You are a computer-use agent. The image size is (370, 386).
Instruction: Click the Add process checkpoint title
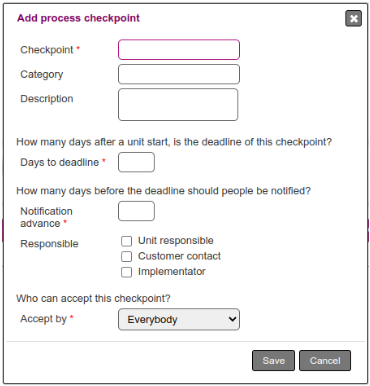(78, 18)
